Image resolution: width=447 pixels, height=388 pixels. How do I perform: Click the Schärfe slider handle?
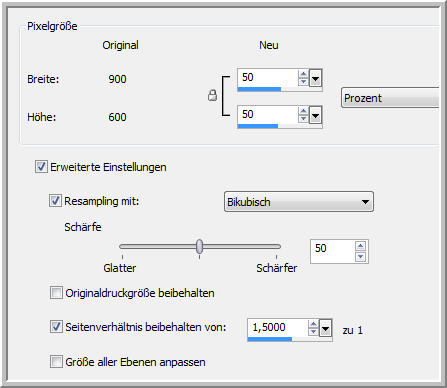coord(199,247)
